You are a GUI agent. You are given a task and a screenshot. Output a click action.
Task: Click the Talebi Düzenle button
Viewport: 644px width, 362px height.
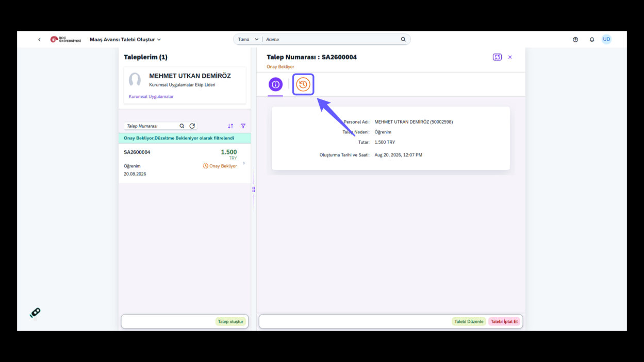coord(469,321)
